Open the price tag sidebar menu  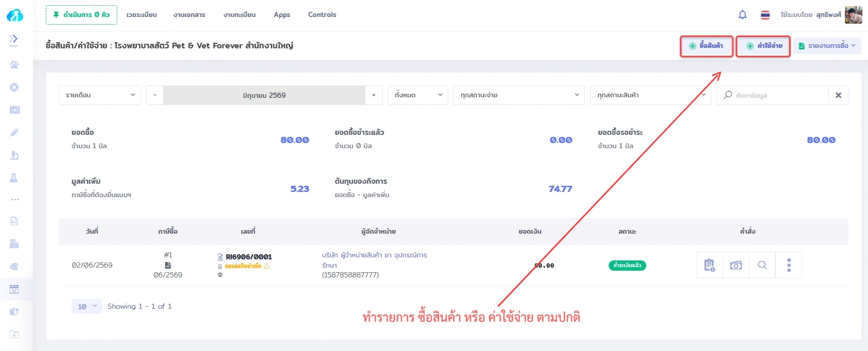pos(14,267)
